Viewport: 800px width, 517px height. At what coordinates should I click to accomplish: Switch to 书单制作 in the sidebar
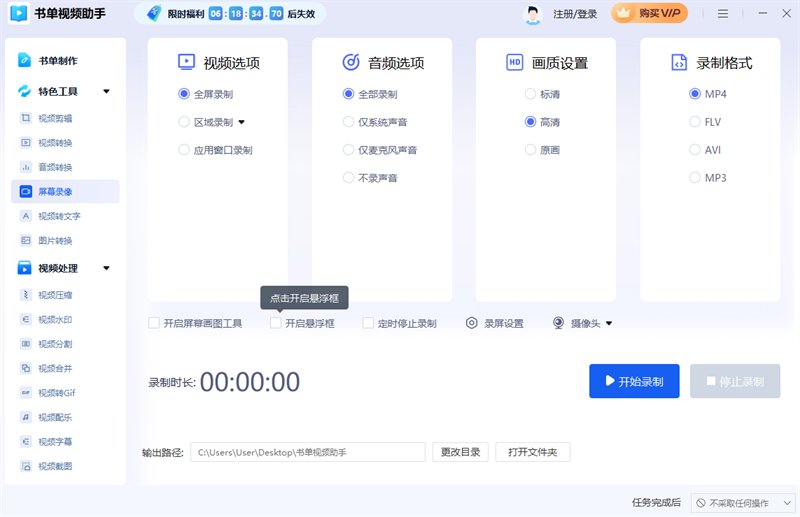click(60, 60)
